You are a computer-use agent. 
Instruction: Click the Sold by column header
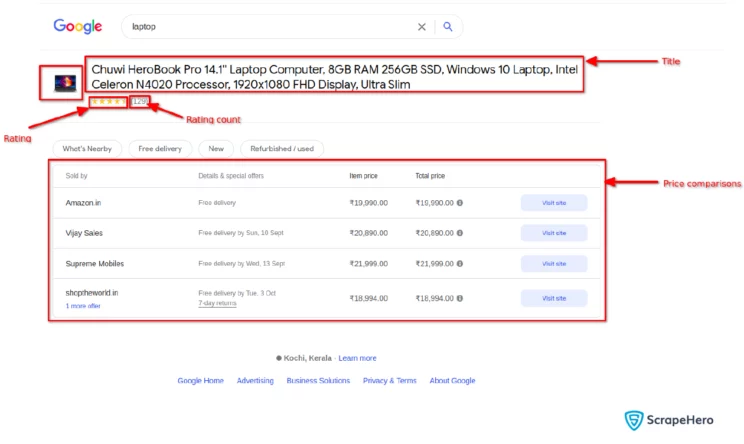(x=76, y=176)
